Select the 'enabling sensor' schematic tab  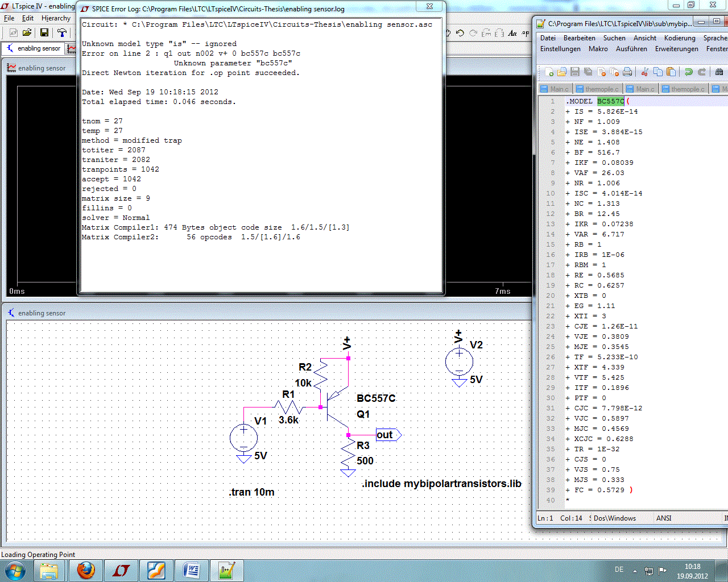point(34,48)
